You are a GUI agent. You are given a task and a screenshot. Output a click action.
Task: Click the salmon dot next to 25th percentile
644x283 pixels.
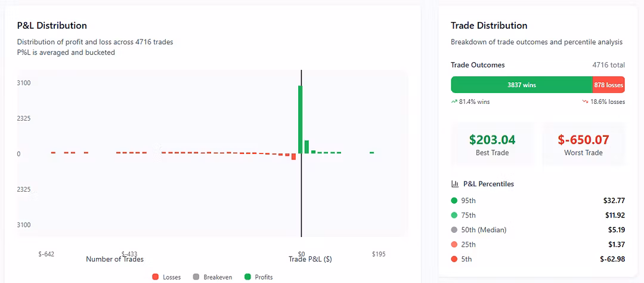(x=454, y=244)
